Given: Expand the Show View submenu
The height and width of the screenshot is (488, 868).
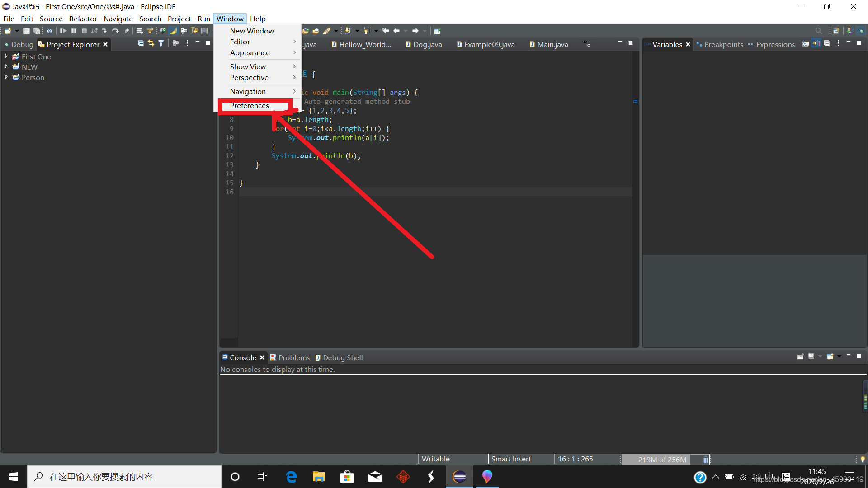Looking at the screenshot, I should pos(257,66).
